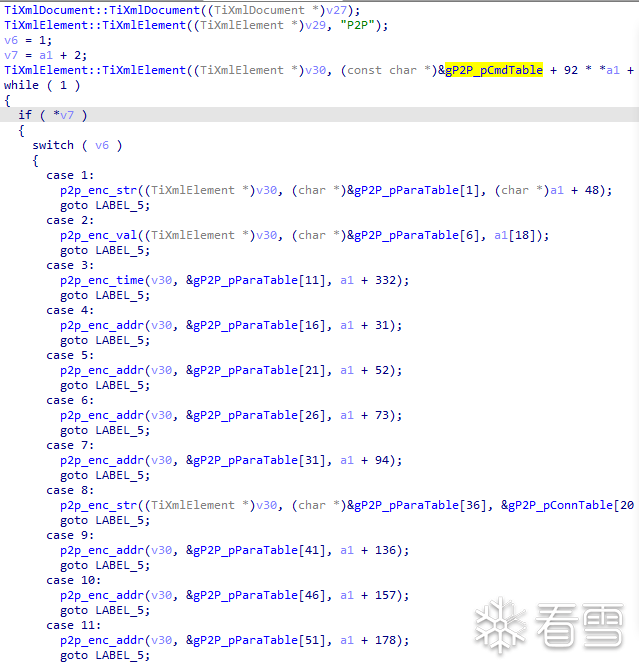The image size is (639, 672).
Task: Click the 'case 9:' label
Action: click(70, 535)
